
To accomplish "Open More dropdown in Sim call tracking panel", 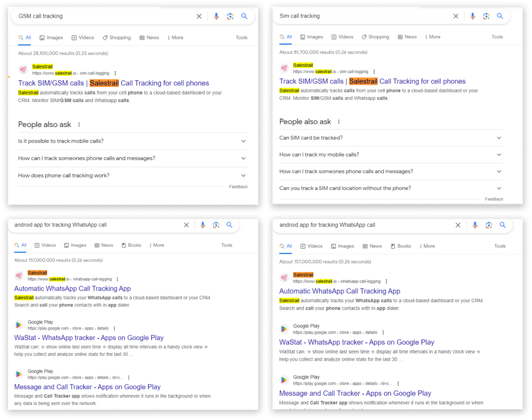I will coord(433,37).
